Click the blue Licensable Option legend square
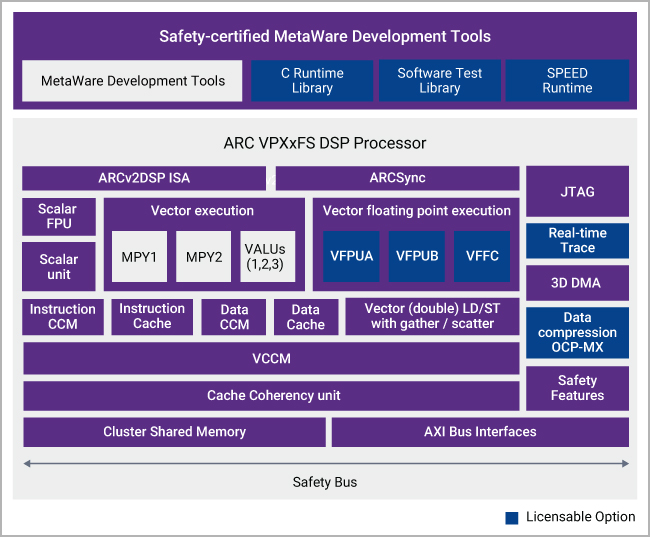This screenshot has height=537, width=650. [x=512, y=518]
